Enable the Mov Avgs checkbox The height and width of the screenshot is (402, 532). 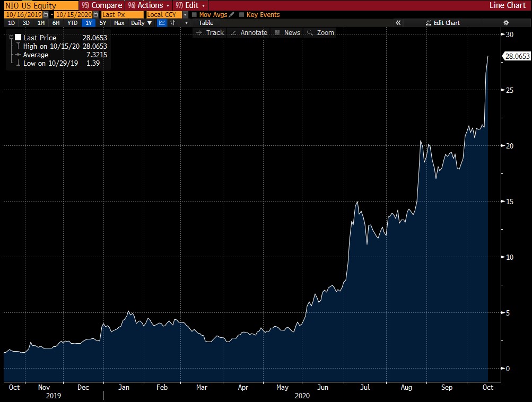[x=195, y=15]
